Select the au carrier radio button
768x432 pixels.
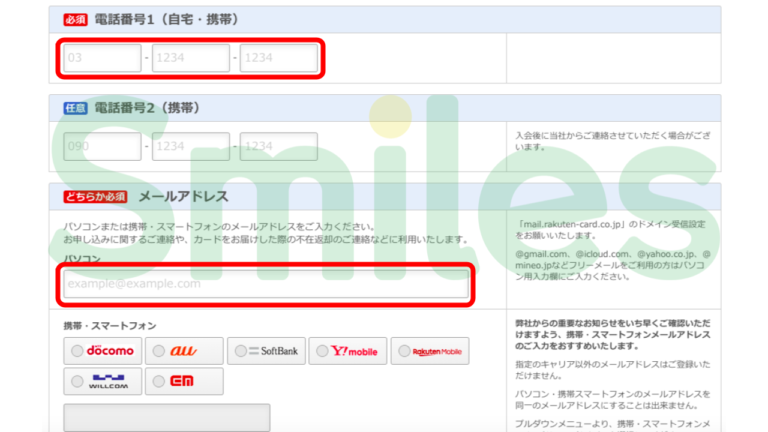tap(159, 351)
